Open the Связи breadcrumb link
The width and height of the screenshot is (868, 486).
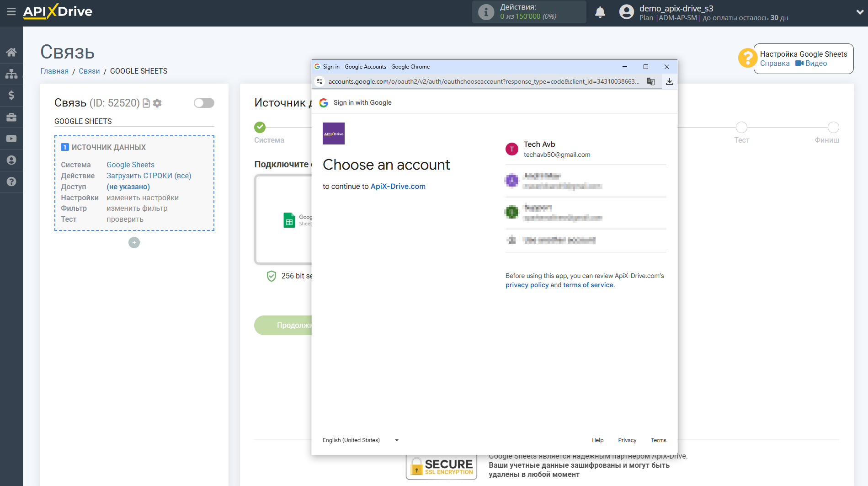pos(89,71)
